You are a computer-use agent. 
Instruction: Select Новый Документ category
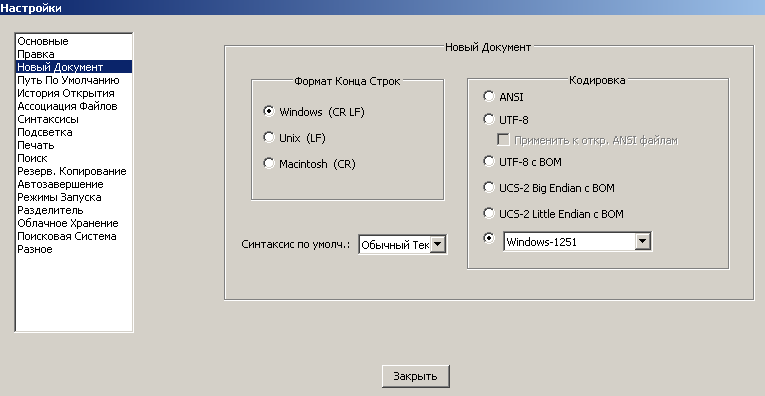point(74,67)
